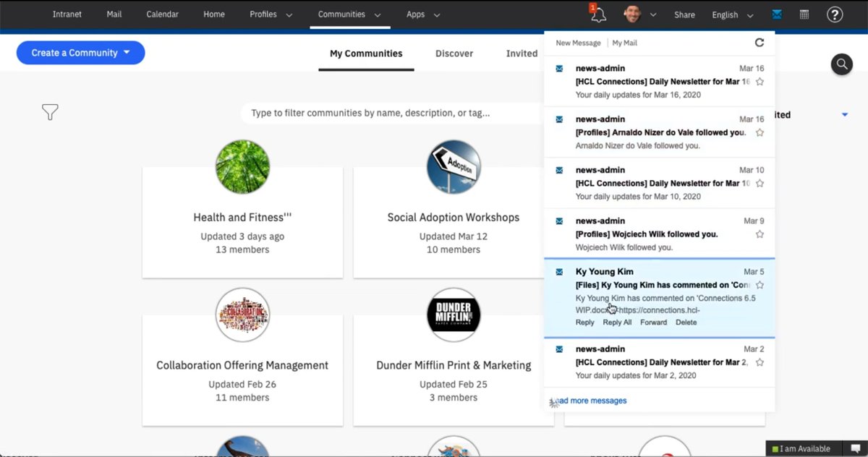
Task: Click I am Available status
Action: 804,449
